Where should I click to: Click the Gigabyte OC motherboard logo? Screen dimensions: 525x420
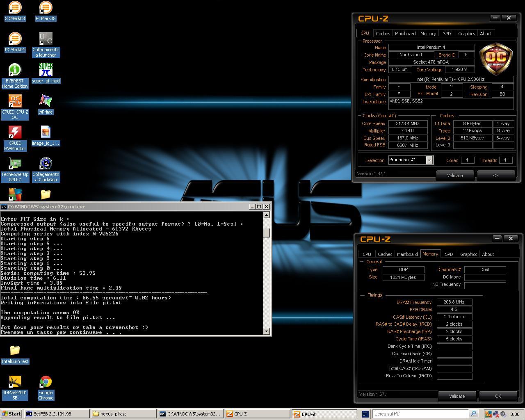pos(496,59)
